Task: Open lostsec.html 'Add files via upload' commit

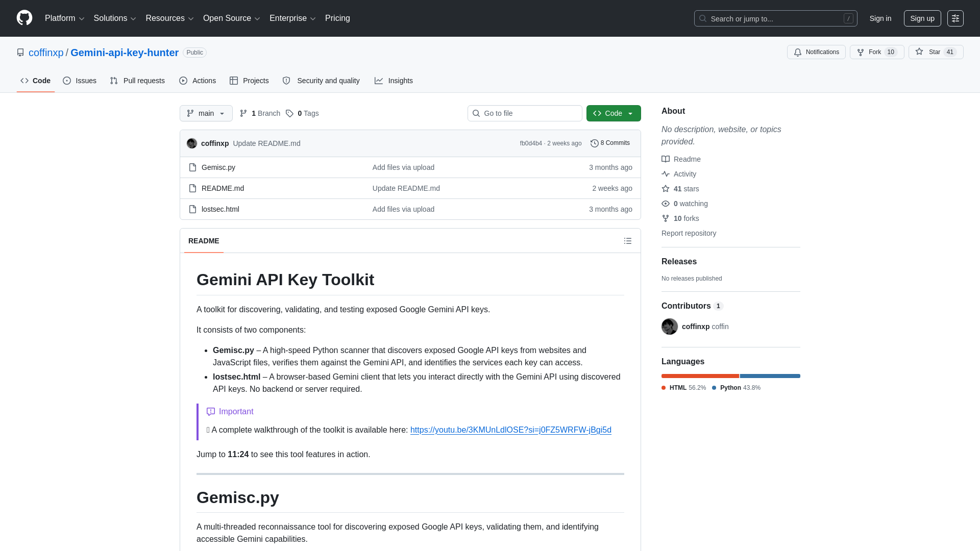Action: tap(403, 209)
